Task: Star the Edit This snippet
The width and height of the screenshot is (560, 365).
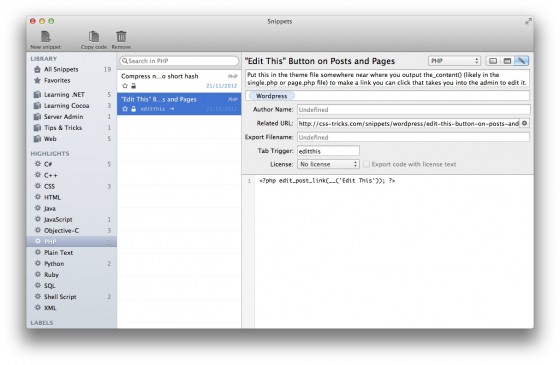Action: click(125, 109)
